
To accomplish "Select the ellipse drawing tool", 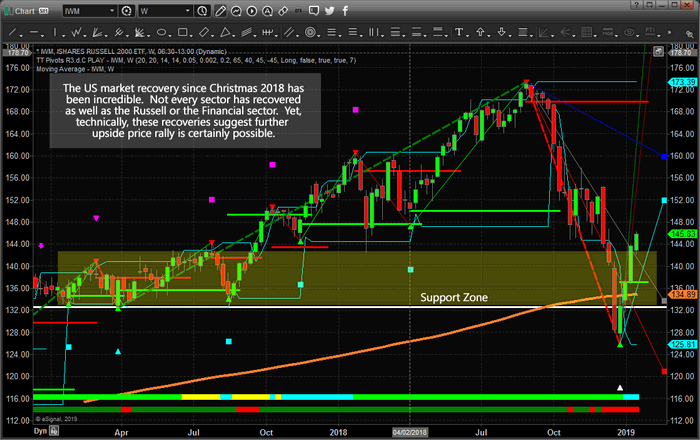I will (161, 32).
